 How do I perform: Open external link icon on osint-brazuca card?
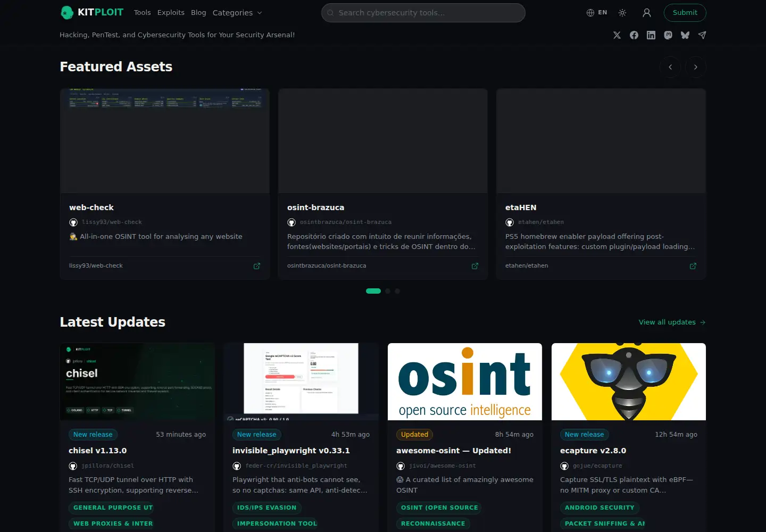coord(475,266)
